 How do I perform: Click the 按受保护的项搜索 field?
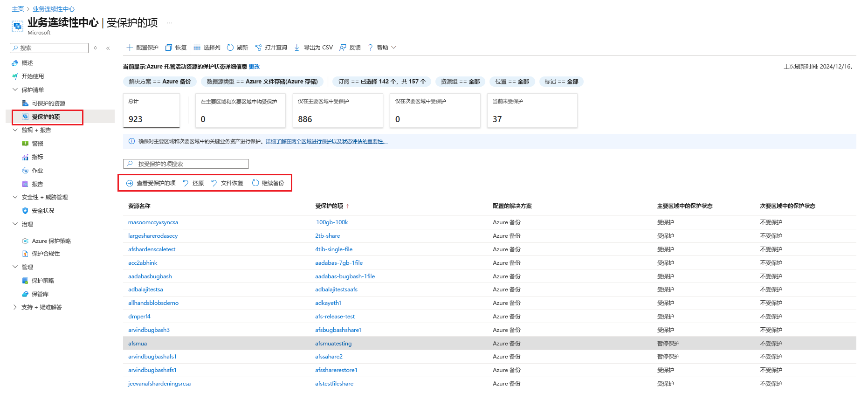[186, 164]
